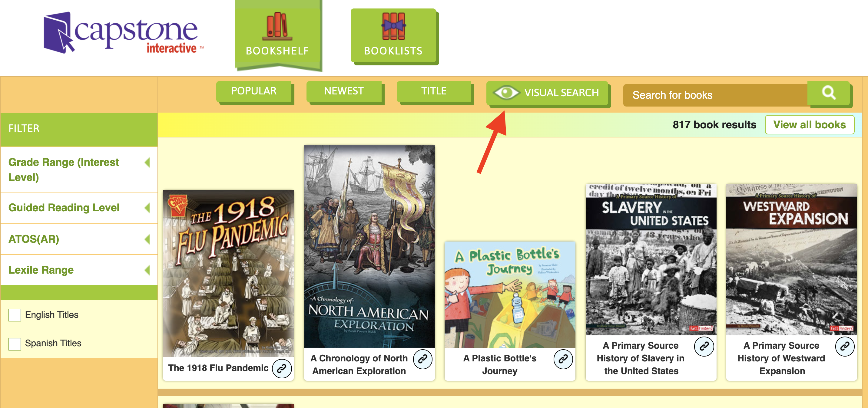
Task: Sort books by Newest
Action: pos(344,91)
